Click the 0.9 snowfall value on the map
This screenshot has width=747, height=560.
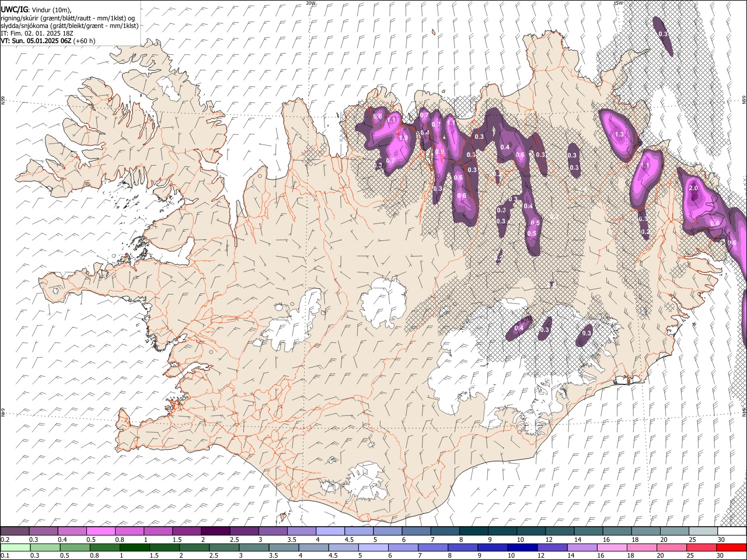pos(439,152)
